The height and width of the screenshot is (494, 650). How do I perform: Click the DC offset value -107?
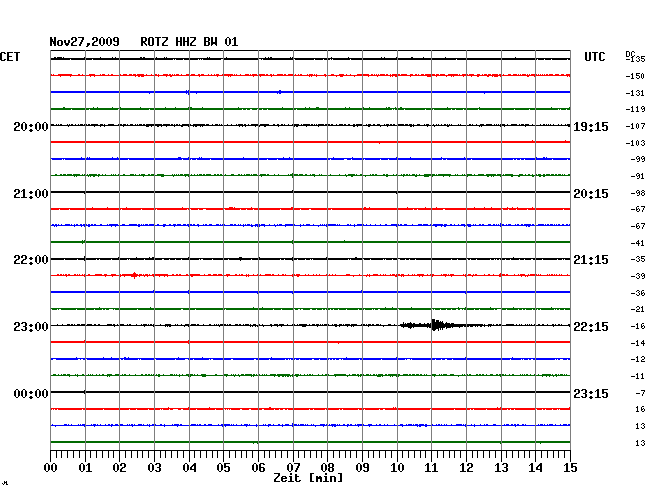pos(635,126)
